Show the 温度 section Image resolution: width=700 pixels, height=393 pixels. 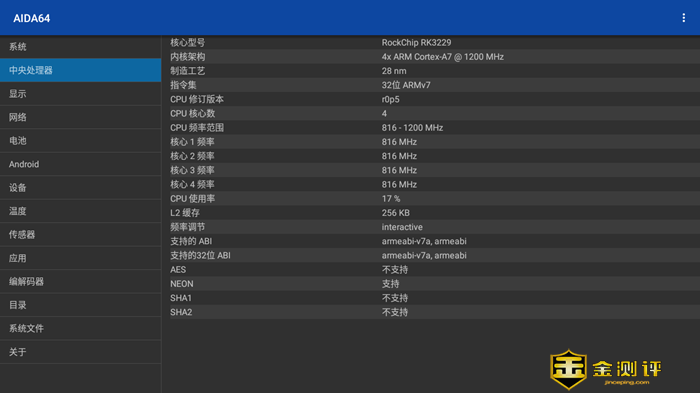[80, 211]
